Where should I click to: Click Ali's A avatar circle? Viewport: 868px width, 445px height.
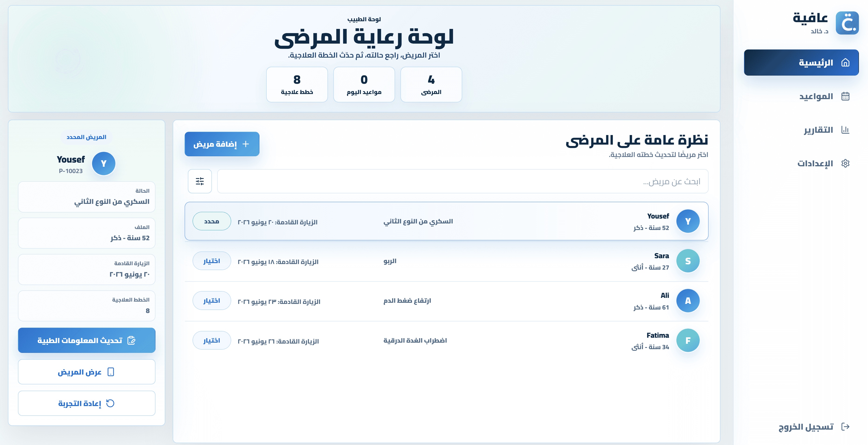pyautogui.click(x=688, y=301)
